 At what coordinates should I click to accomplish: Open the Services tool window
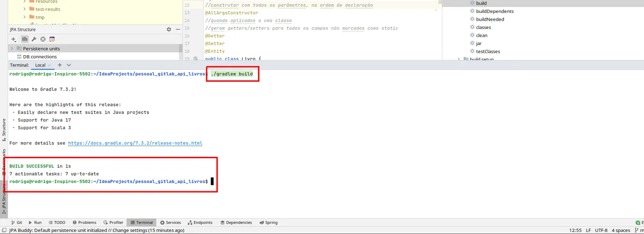170,223
